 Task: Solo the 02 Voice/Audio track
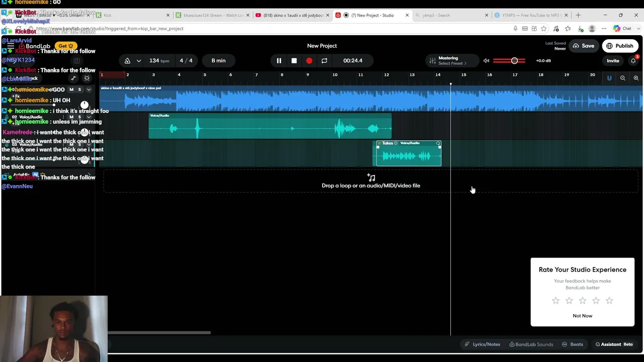[x=79, y=117]
